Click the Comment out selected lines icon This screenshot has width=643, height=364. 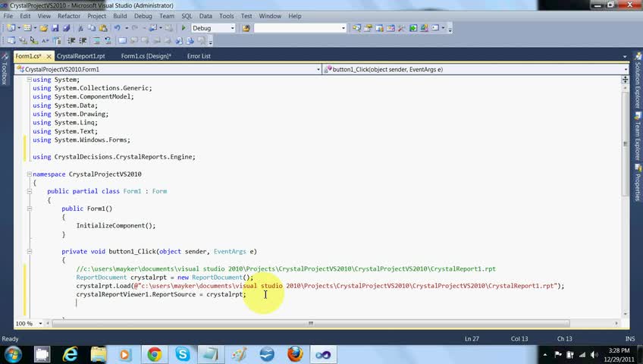click(96, 41)
